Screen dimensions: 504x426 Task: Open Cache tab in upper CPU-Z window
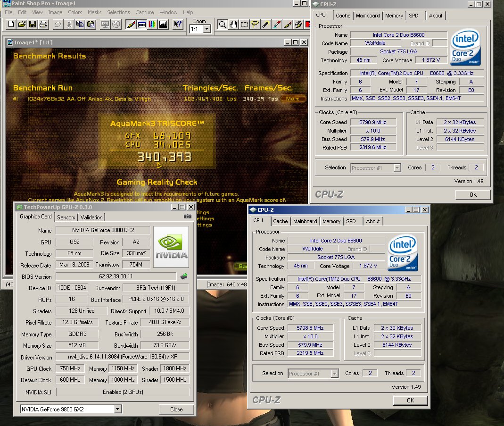coord(343,16)
